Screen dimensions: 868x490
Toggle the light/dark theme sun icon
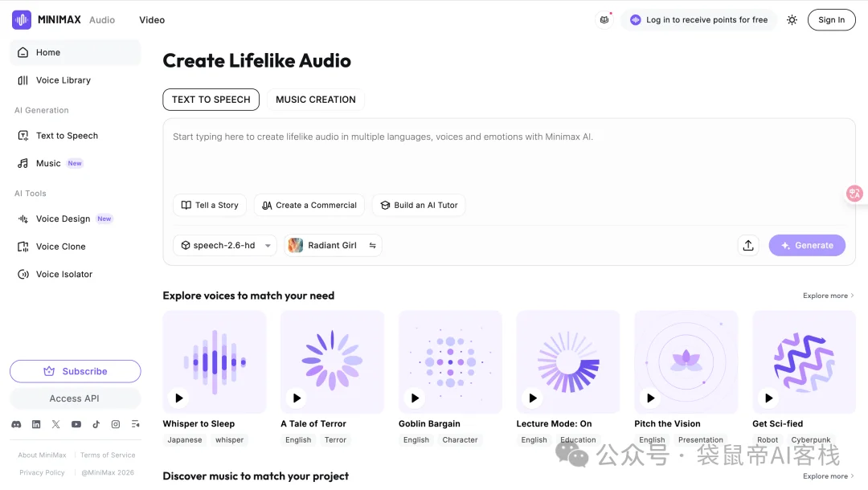[792, 20]
